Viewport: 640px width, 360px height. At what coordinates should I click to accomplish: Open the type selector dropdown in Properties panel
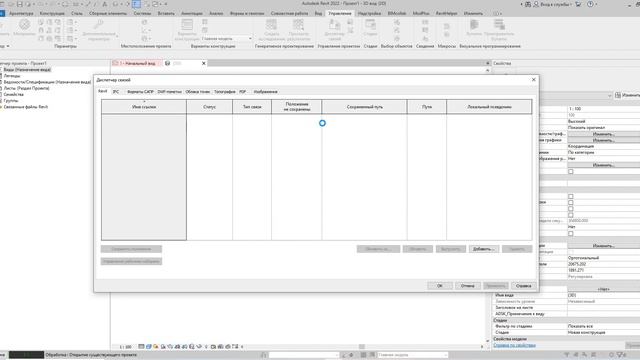(x=609, y=95)
